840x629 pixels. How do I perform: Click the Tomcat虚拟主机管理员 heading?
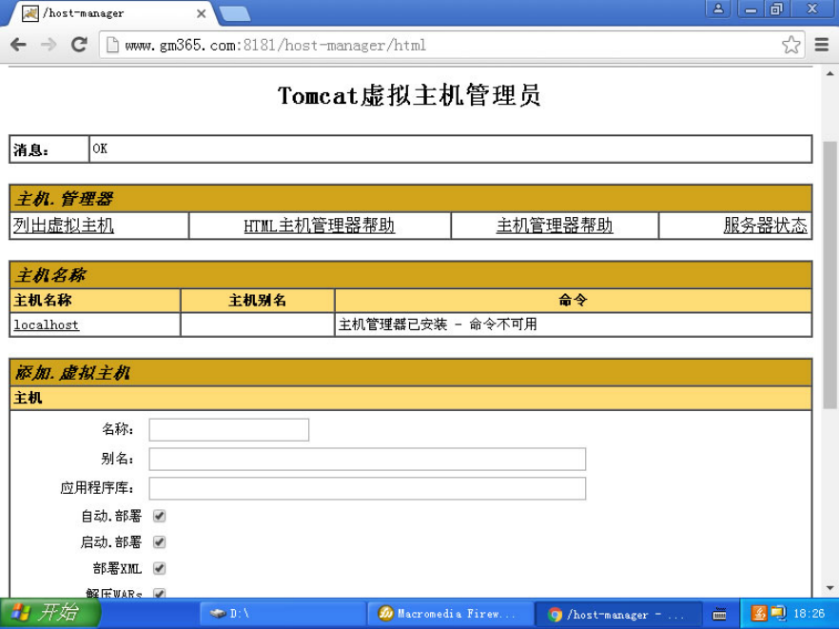point(409,96)
